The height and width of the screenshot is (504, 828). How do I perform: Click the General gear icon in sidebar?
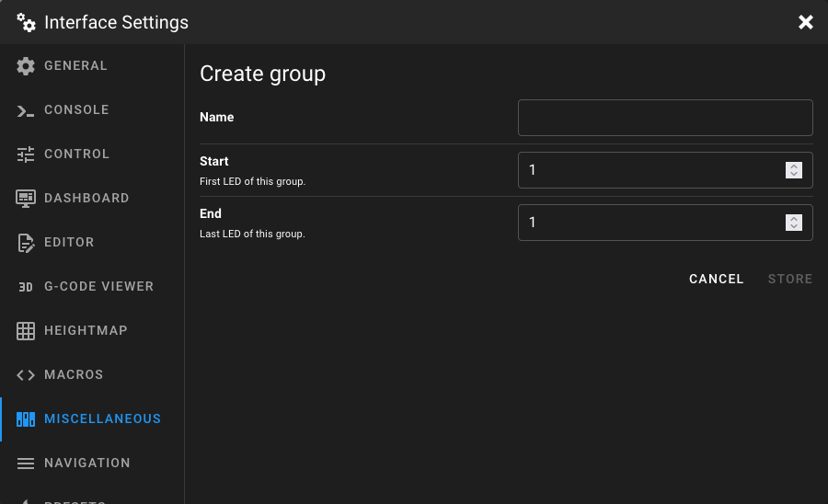[x=26, y=66]
